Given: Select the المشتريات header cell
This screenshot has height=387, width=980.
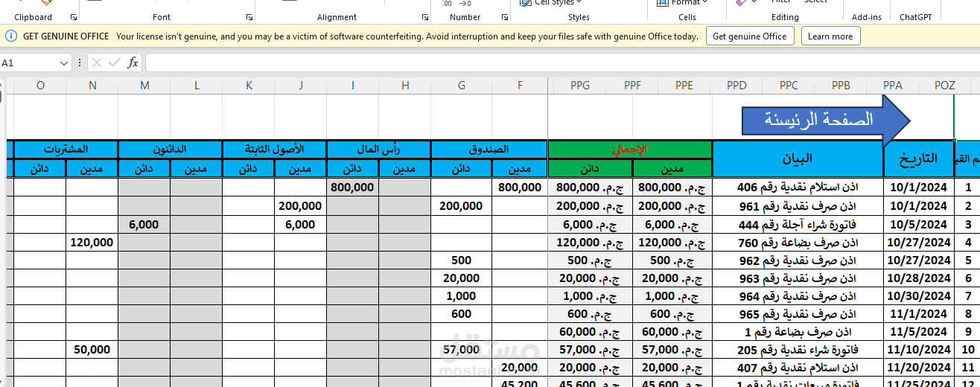Looking at the screenshot, I should [x=66, y=149].
